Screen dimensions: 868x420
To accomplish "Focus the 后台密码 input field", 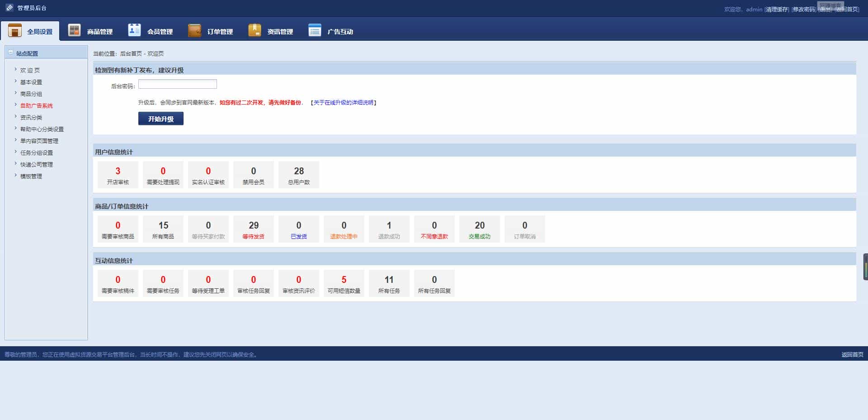I will [x=178, y=84].
